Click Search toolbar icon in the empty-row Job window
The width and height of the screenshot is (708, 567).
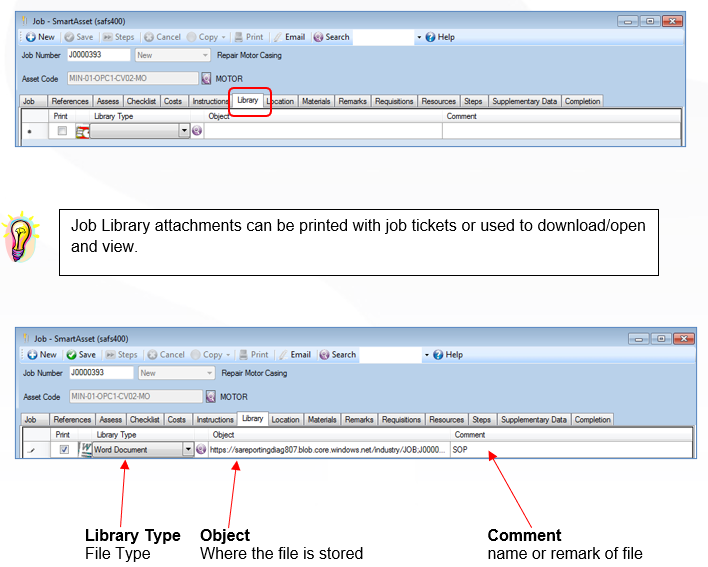pos(318,37)
